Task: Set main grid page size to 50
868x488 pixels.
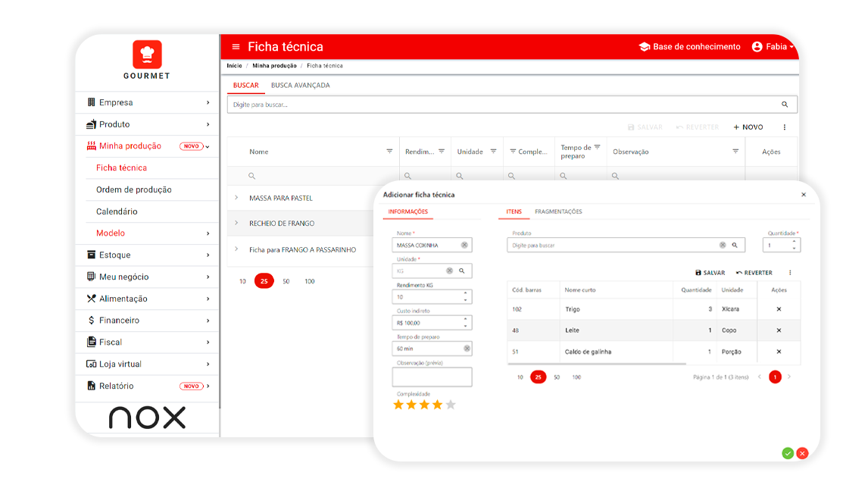Action: (286, 281)
